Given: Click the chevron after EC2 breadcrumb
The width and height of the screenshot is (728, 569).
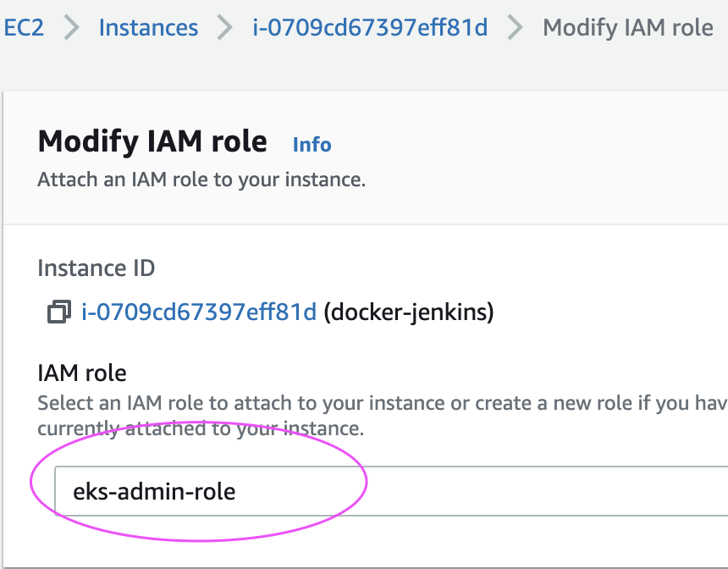Looking at the screenshot, I should [72, 28].
